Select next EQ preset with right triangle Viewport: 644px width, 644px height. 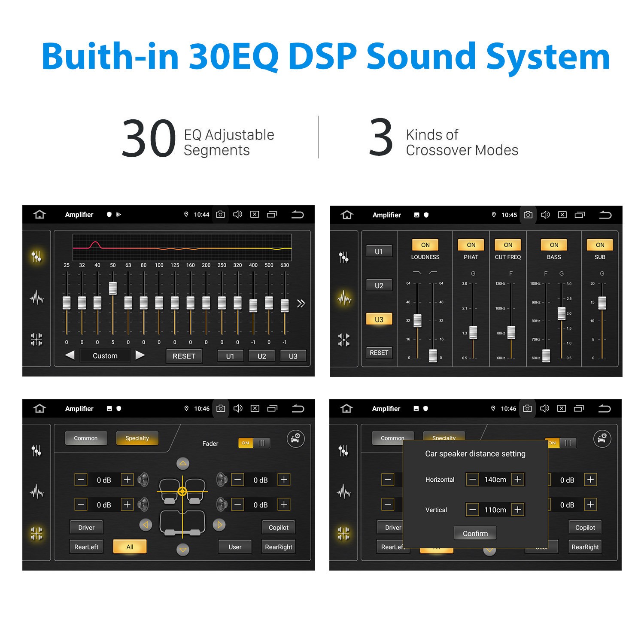coord(140,355)
